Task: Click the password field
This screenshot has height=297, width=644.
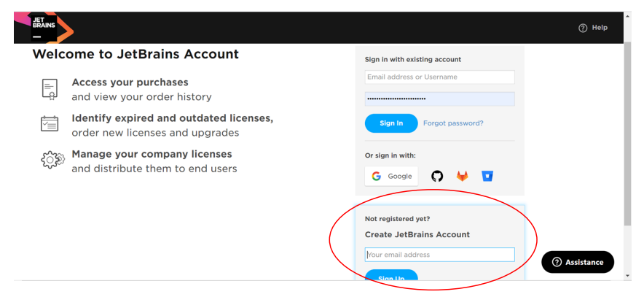Action: coord(439,99)
